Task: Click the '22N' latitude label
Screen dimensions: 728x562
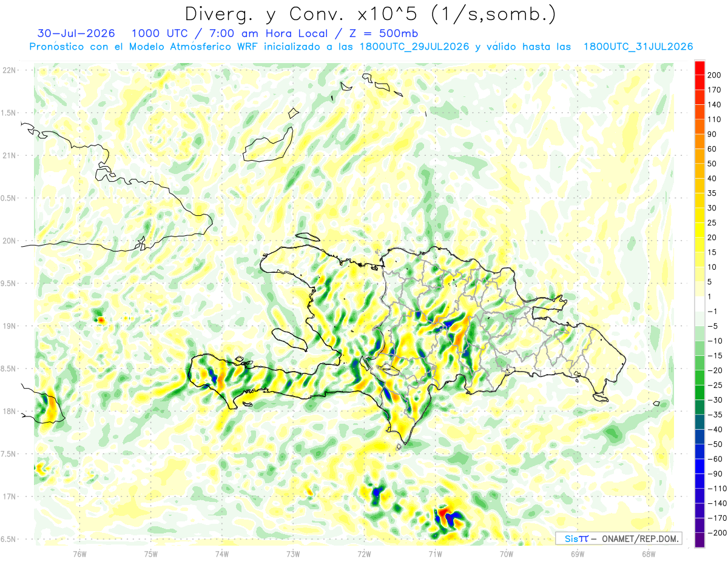Action: coord(9,70)
